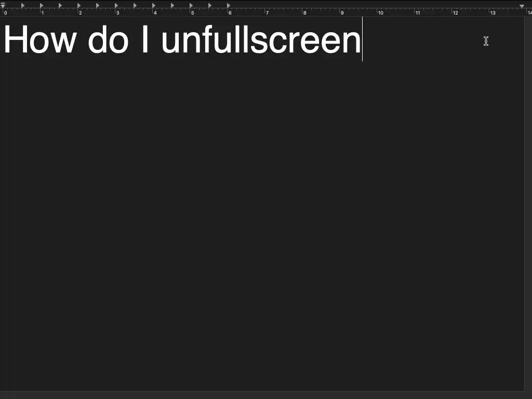Select the tab stop at the 5 ruler mark

191,5
